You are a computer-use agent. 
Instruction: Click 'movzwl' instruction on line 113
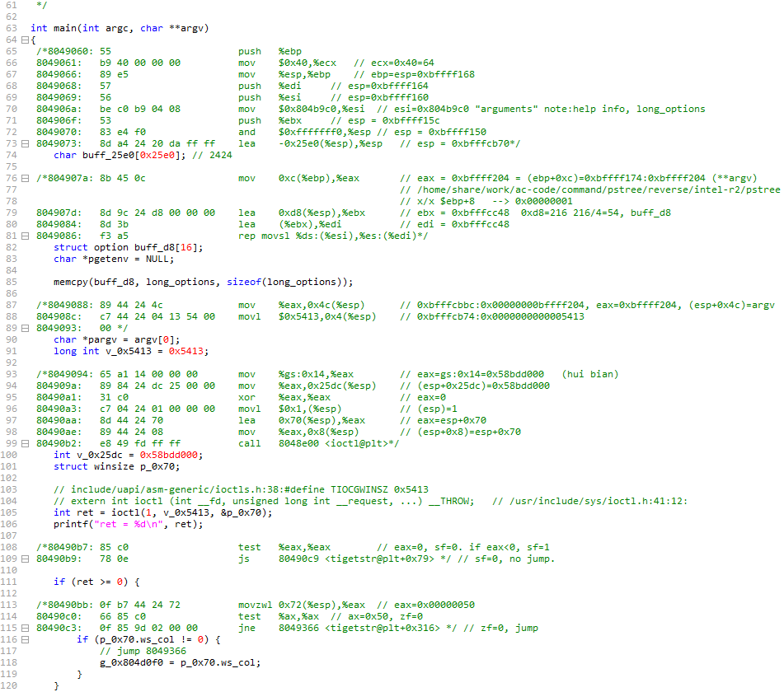[x=255, y=605]
